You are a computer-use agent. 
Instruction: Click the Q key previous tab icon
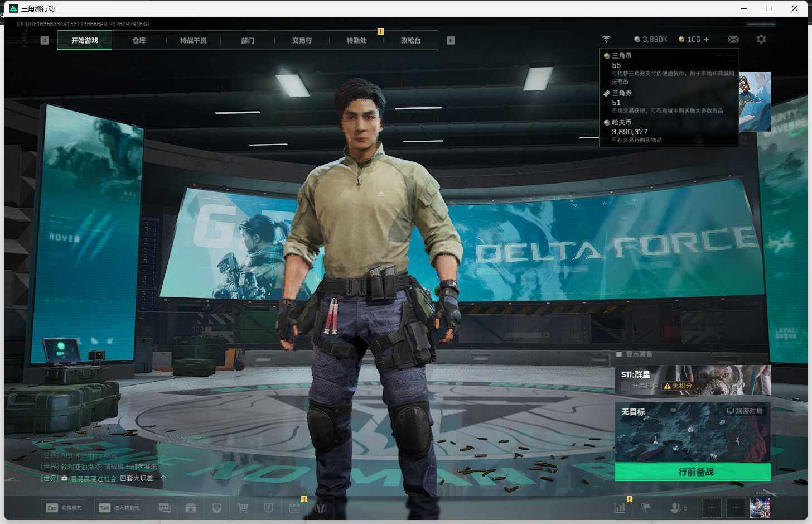click(x=45, y=40)
